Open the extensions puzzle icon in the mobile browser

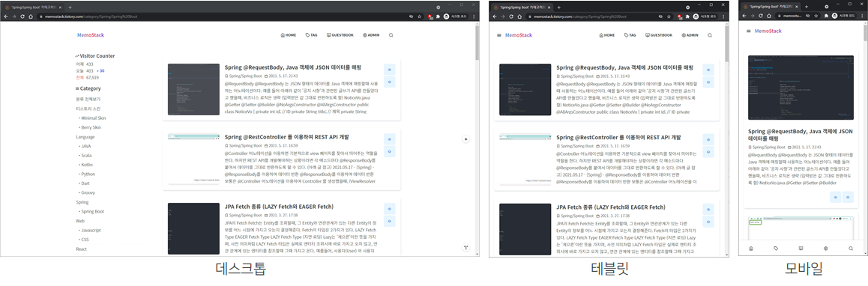point(827,16)
